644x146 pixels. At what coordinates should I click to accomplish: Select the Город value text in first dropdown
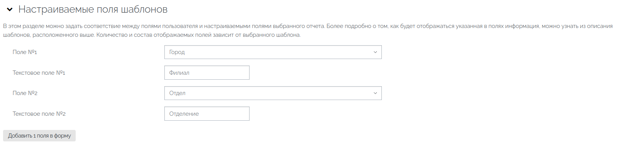(x=177, y=52)
